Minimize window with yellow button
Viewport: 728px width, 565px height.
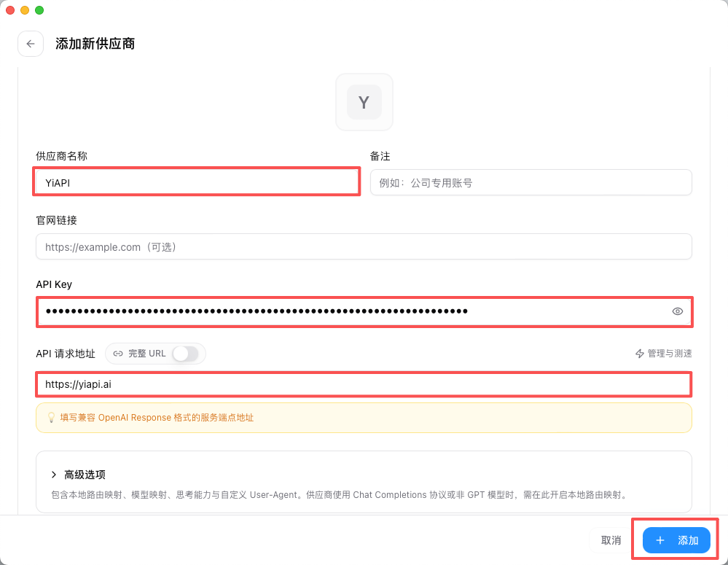point(25,10)
